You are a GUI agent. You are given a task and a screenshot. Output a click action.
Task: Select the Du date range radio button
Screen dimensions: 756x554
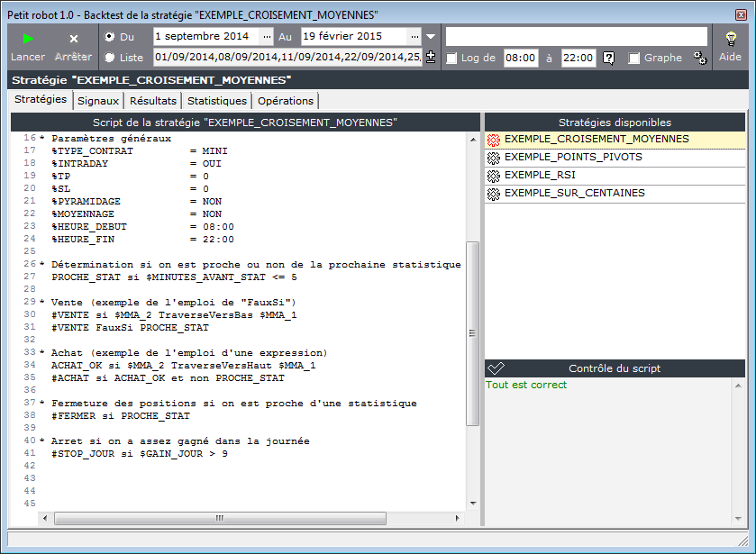(x=110, y=37)
